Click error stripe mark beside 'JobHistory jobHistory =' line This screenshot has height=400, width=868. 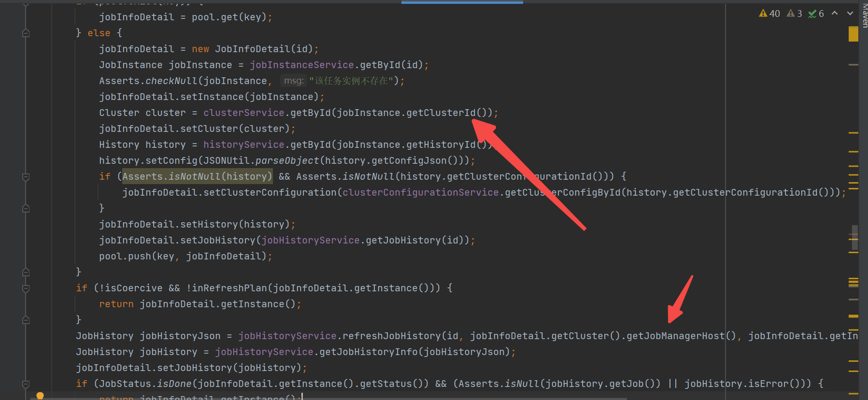pos(854,360)
